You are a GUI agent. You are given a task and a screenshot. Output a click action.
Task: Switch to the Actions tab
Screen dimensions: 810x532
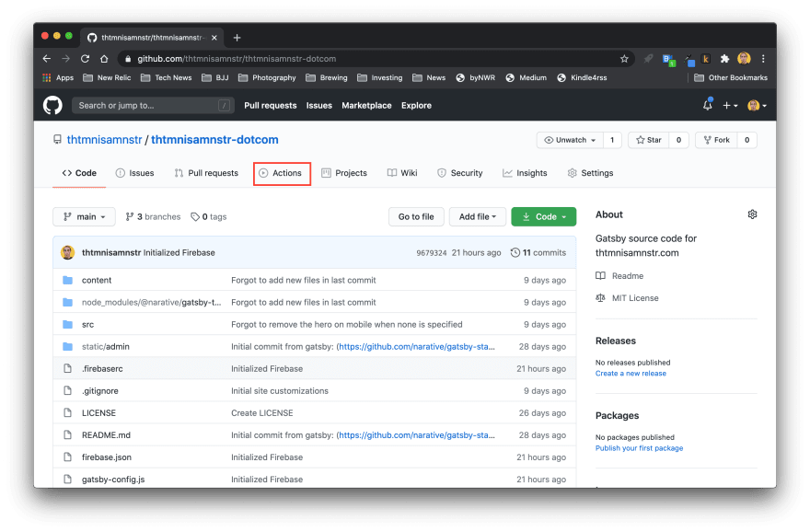pyautogui.click(x=282, y=173)
